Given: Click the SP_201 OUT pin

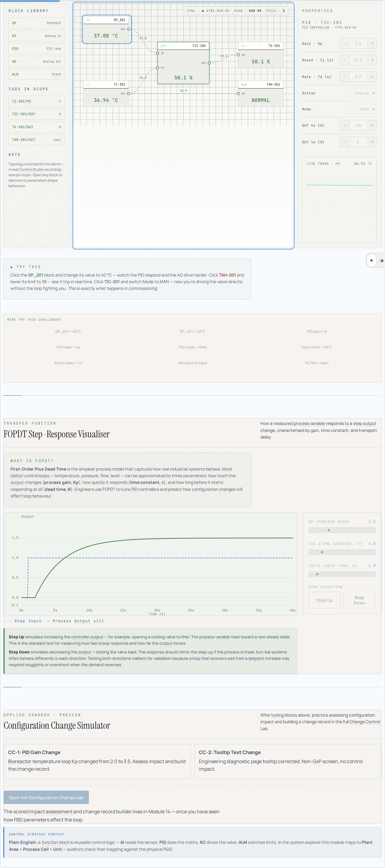Looking at the screenshot, I should click(x=128, y=29).
